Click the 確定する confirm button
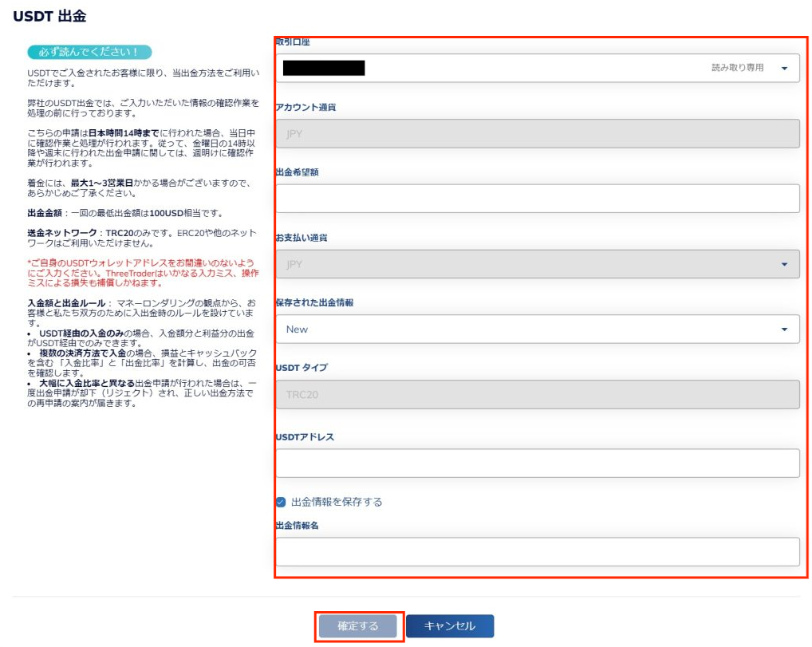This screenshot has width=812, height=647. click(x=357, y=625)
